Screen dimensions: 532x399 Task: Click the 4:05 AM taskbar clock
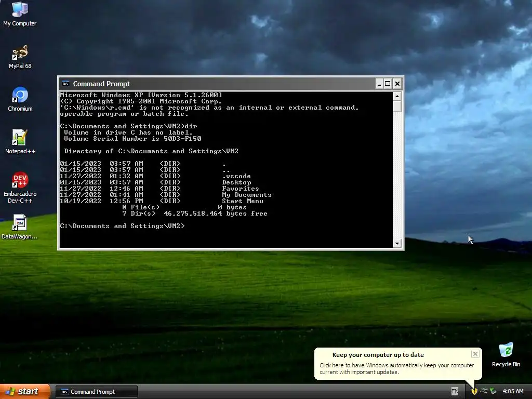(x=513, y=391)
